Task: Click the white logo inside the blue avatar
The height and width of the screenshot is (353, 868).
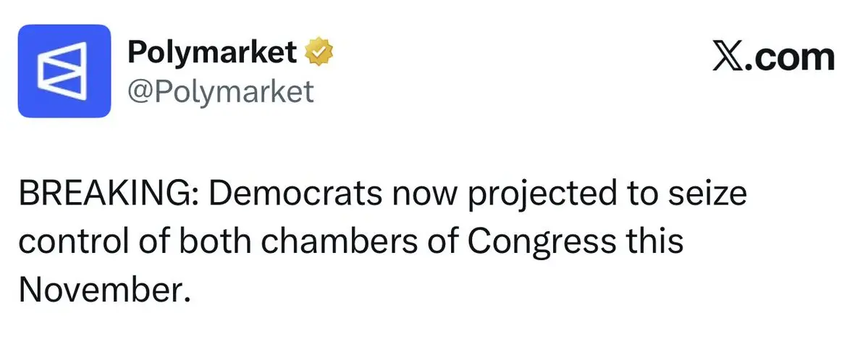Action: 62,71
